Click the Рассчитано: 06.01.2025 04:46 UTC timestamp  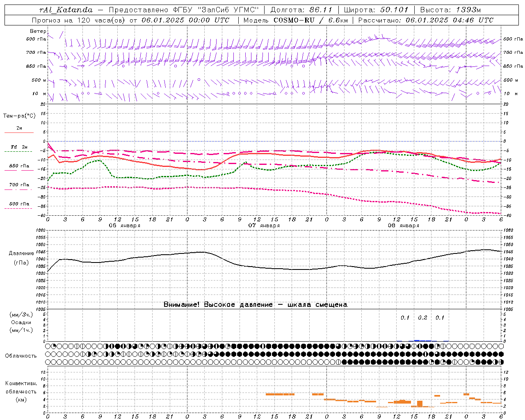(x=426, y=20)
